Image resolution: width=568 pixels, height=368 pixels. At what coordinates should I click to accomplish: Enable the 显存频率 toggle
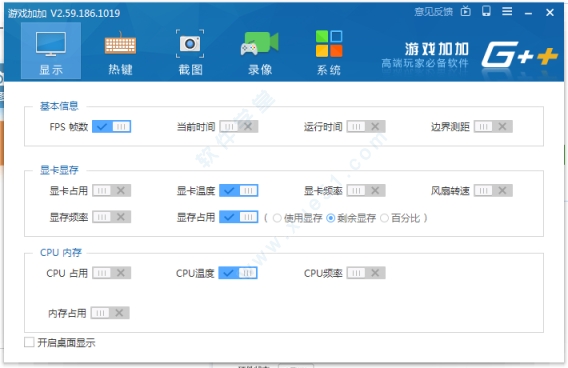click(x=112, y=217)
